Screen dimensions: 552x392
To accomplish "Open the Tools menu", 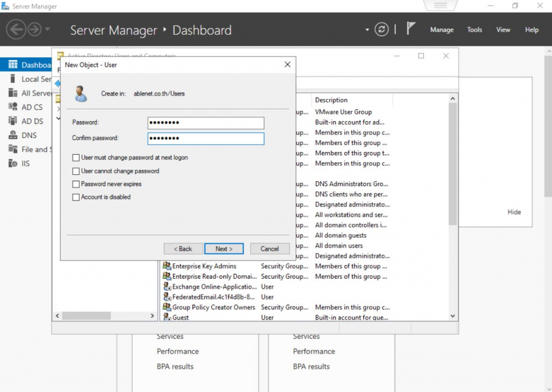I will pyautogui.click(x=474, y=30).
